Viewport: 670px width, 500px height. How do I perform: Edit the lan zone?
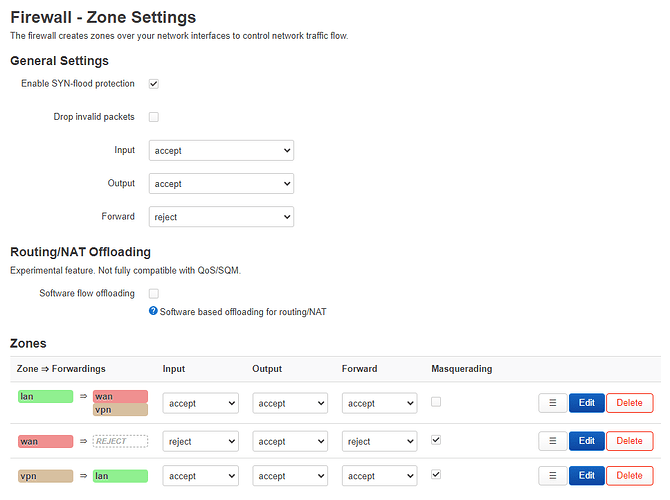click(x=586, y=403)
